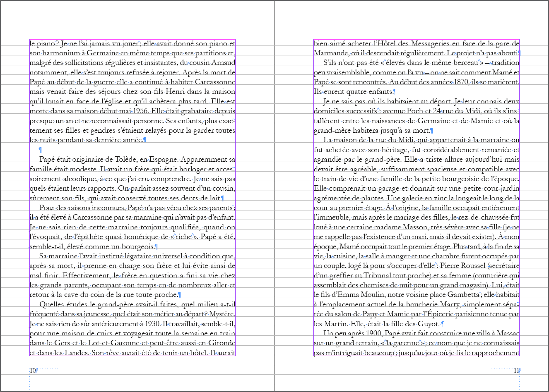Click the word "Gironde"
Screen dimensions: 549x392
(221, 343)
